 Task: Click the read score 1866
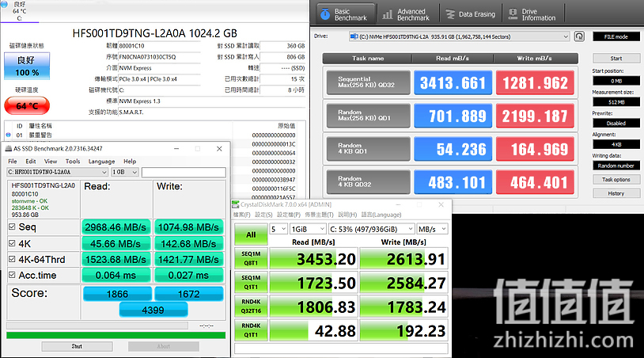117,294
